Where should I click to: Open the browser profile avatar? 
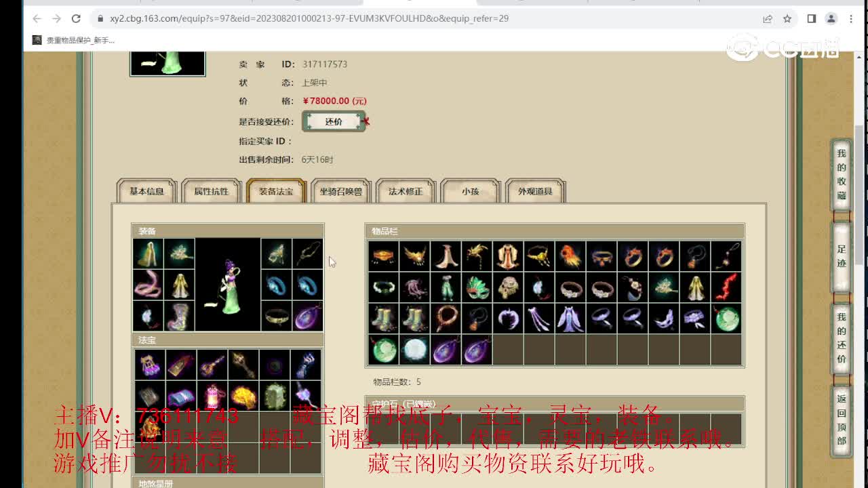831,19
